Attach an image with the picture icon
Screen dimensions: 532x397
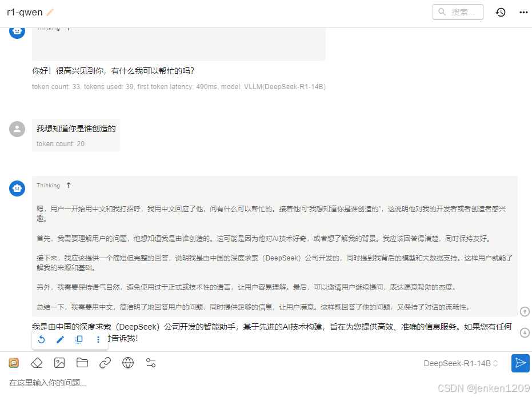point(59,363)
